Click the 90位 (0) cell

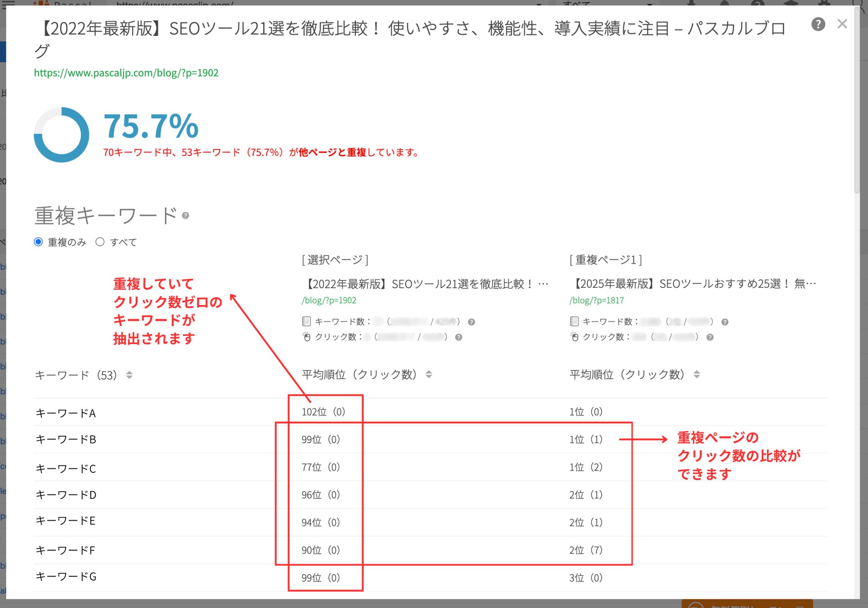[320, 550]
